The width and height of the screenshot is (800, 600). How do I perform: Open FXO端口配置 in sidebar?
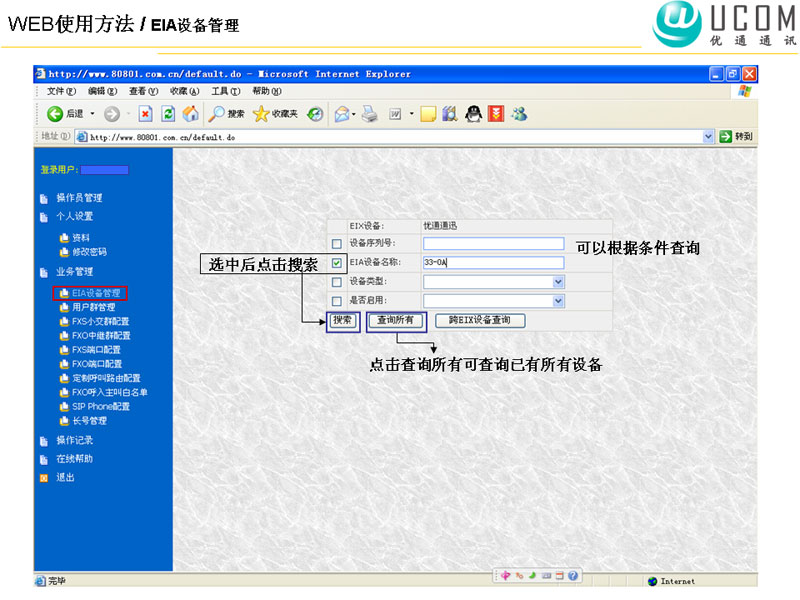tap(97, 364)
